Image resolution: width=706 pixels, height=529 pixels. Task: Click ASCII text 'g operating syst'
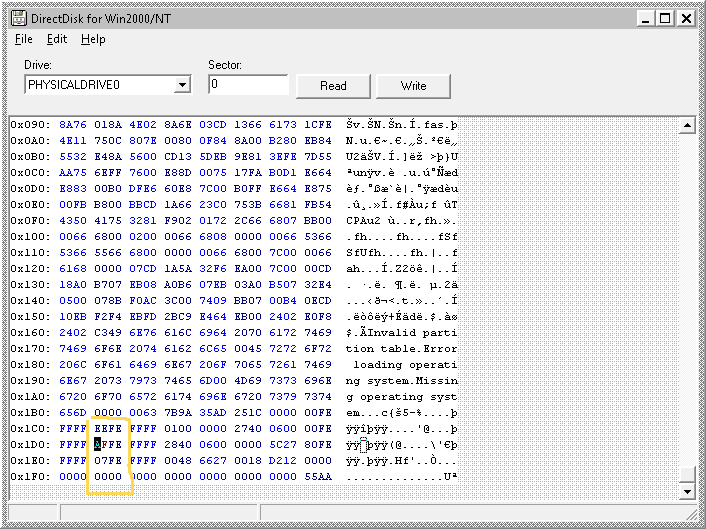coord(402,397)
